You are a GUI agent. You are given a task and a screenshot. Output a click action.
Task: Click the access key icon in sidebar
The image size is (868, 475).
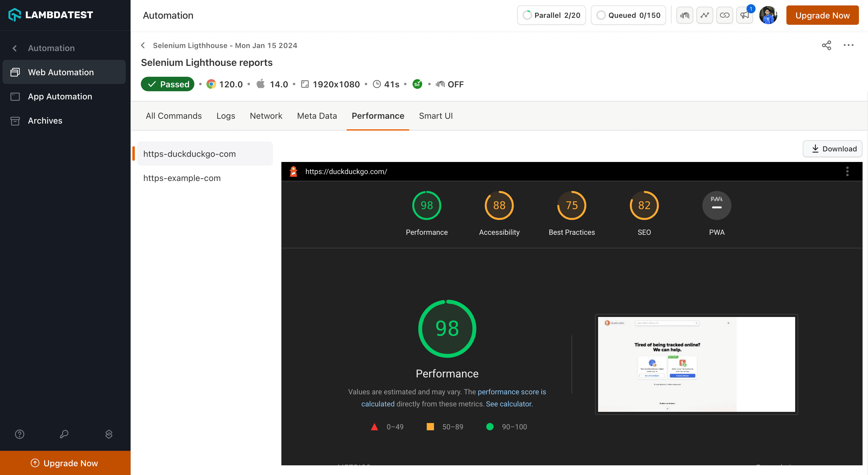(x=64, y=434)
